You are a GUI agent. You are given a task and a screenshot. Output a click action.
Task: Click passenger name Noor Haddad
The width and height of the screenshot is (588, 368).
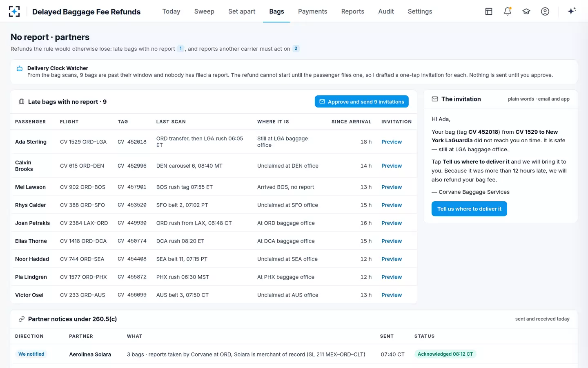tap(32, 259)
